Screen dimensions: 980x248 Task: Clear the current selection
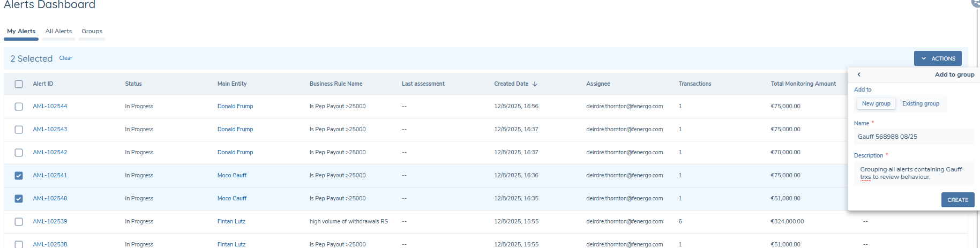point(65,58)
